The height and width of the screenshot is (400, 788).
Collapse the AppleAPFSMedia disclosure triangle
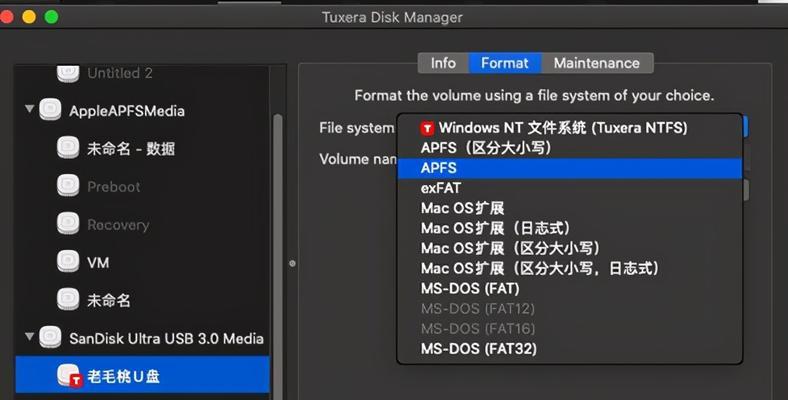pos(30,109)
